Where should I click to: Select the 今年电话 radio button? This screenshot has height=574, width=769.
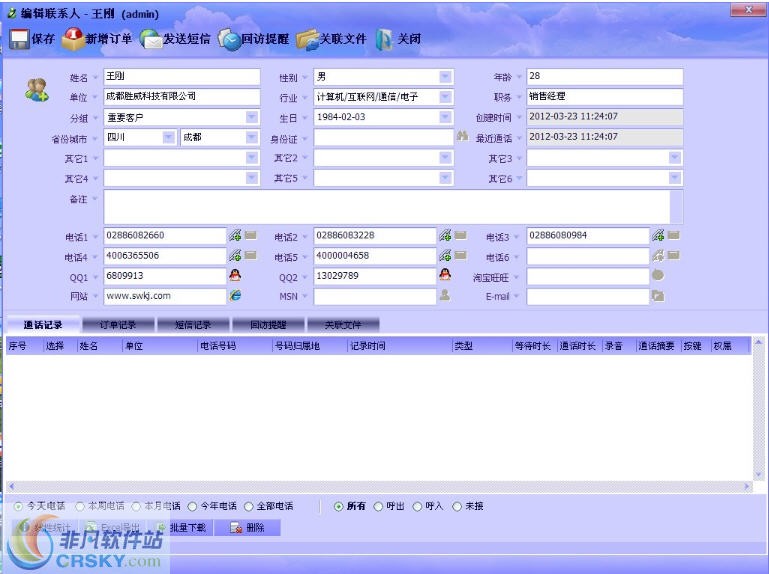pyautogui.click(x=193, y=506)
